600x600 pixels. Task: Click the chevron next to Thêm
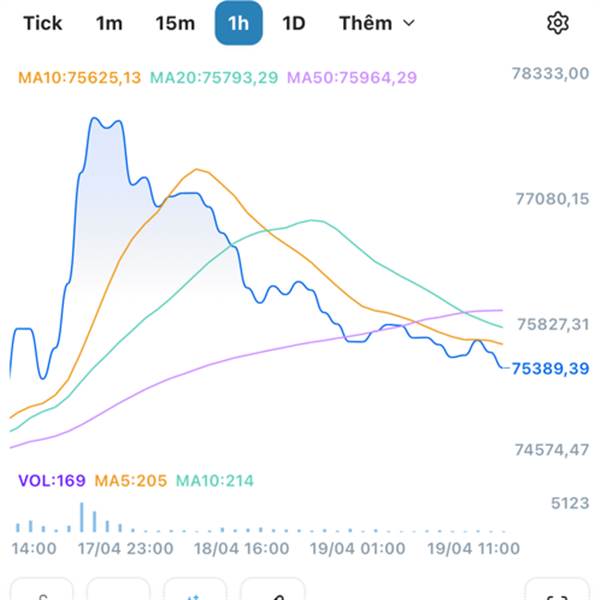408,23
